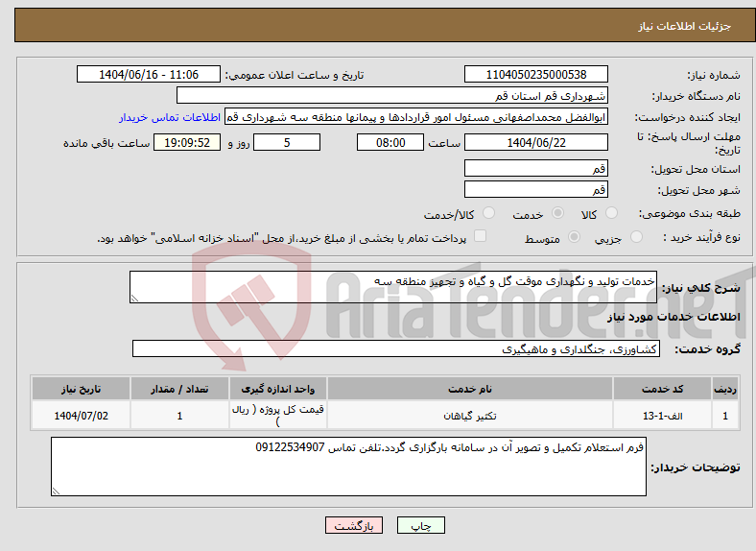Click the مهلت ارسال پاسخ label

[x=689, y=143]
